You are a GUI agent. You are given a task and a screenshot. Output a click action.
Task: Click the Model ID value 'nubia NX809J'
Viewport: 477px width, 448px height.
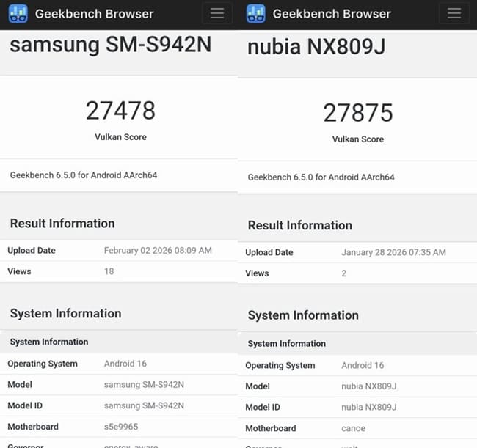click(x=369, y=407)
